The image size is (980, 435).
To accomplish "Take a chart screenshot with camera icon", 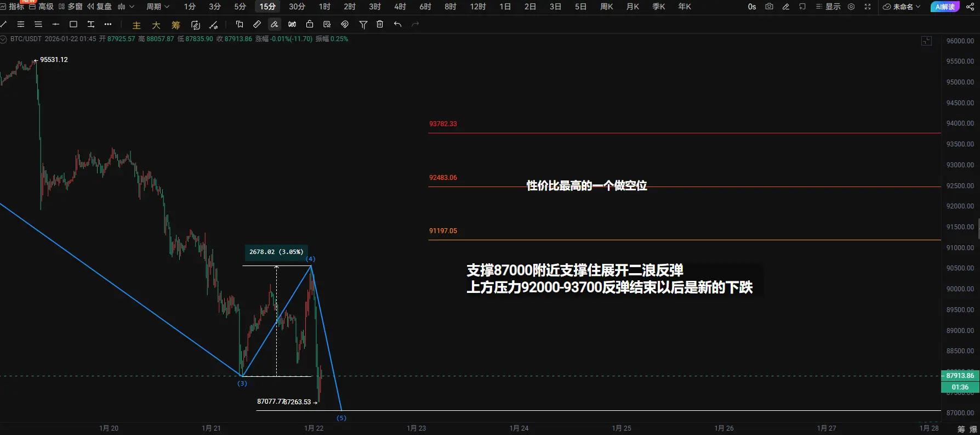I will tap(770, 7).
